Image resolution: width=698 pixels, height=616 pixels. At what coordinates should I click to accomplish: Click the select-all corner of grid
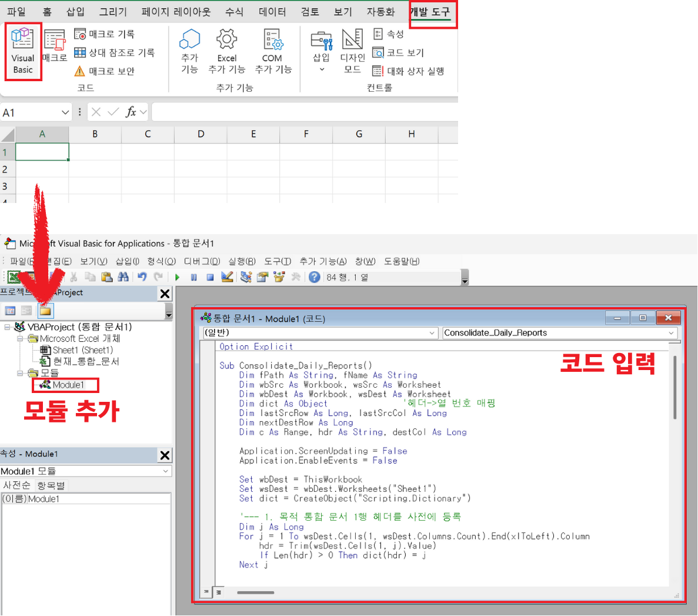click(x=8, y=135)
